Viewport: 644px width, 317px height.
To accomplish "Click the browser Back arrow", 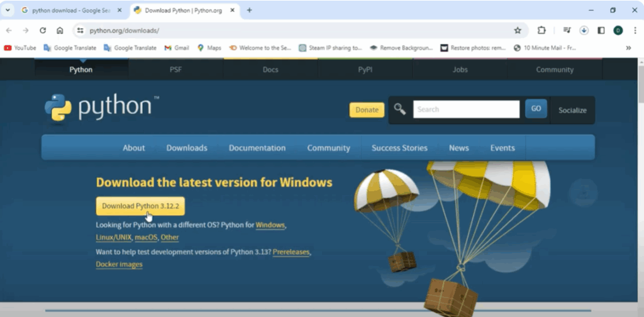I will (9, 30).
